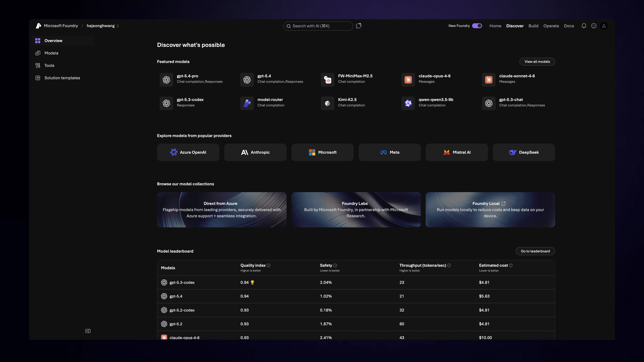Open the Foundry Labs collection card
This screenshot has width=644, height=362.
356,210
